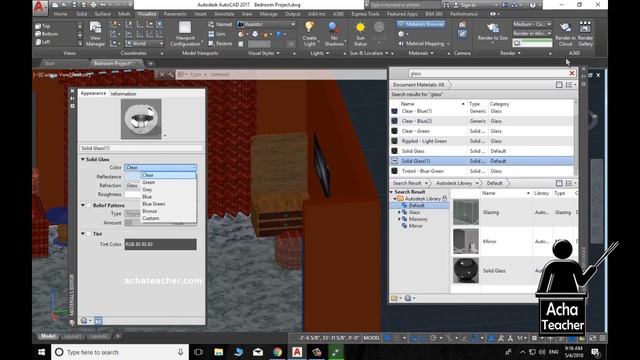This screenshot has width=640, height=360.
Task: Open the Render Gallery
Action: pos(585,34)
